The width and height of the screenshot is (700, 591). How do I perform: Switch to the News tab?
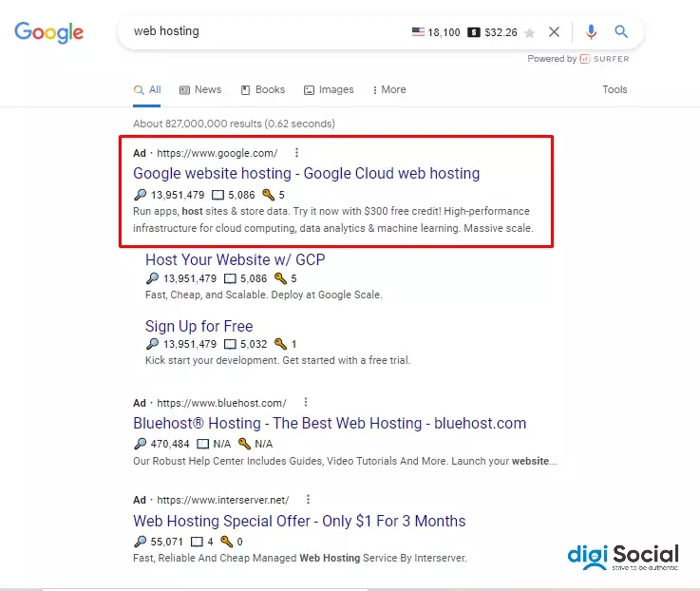pos(200,89)
